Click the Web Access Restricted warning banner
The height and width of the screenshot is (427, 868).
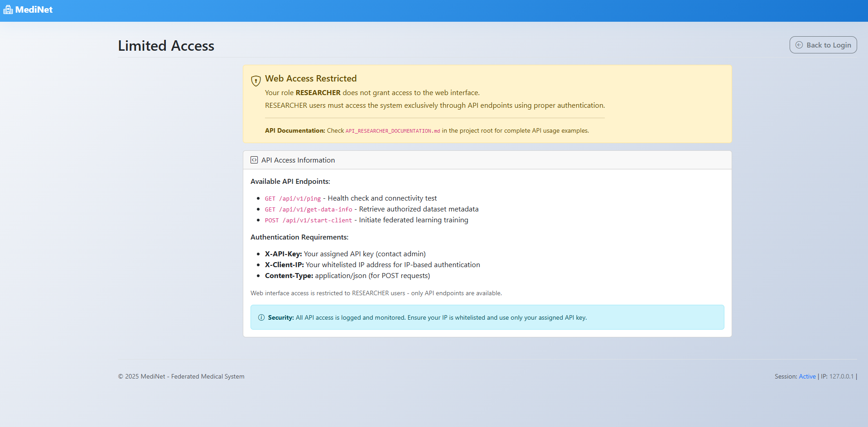click(x=487, y=104)
